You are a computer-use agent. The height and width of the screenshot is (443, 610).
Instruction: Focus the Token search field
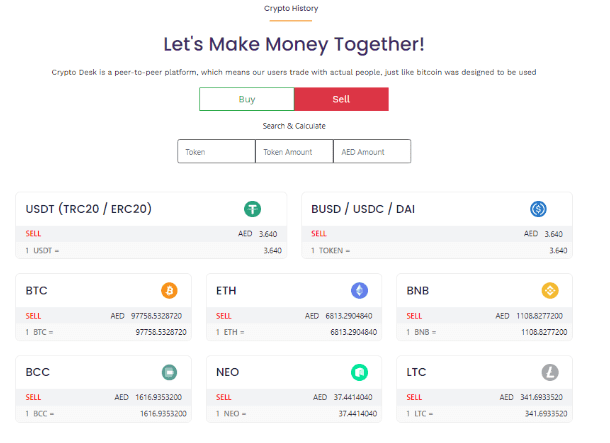pyautogui.click(x=216, y=151)
